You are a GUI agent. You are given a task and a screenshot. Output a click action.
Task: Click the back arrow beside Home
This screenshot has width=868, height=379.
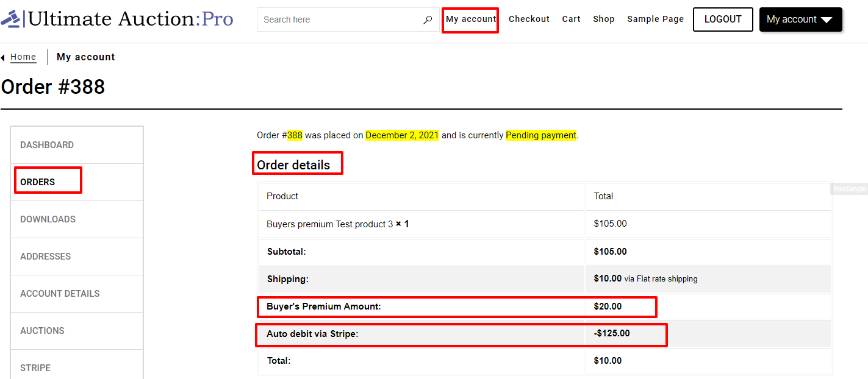pos(3,57)
